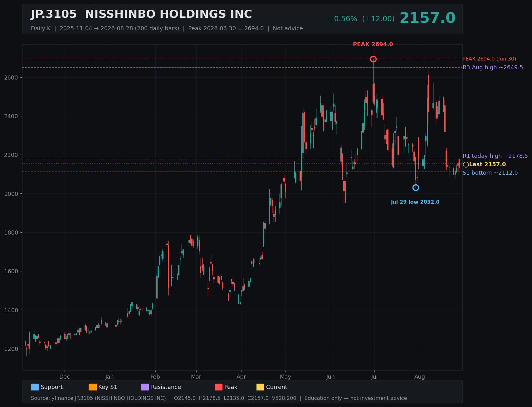Select the 1200 y-axis tick label
This screenshot has height=407, width=532.
12,349
